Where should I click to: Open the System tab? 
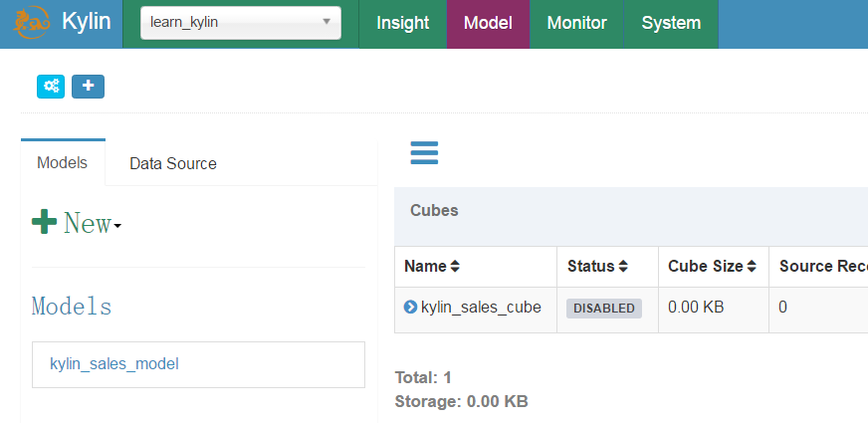[671, 24]
